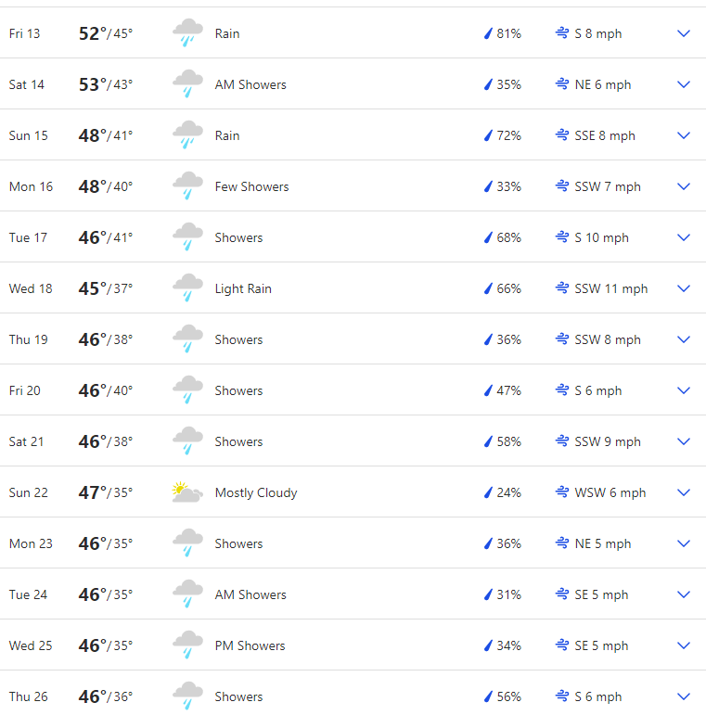Expand the Mon 23 forecast chevron
This screenshot has width=706, height=728.
(684, 543)
